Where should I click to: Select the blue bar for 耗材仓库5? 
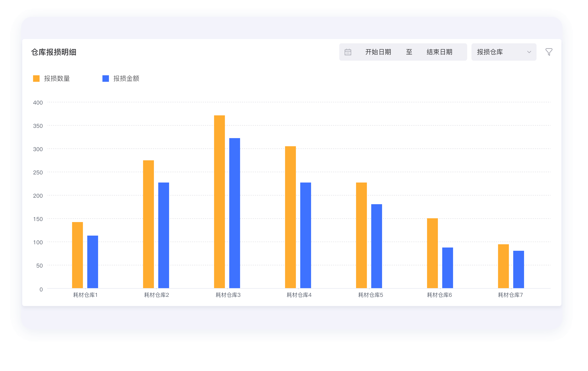376,246
